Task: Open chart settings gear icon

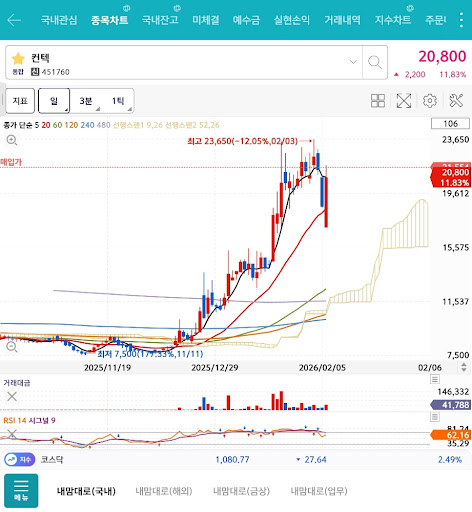Action: (430, 101)
